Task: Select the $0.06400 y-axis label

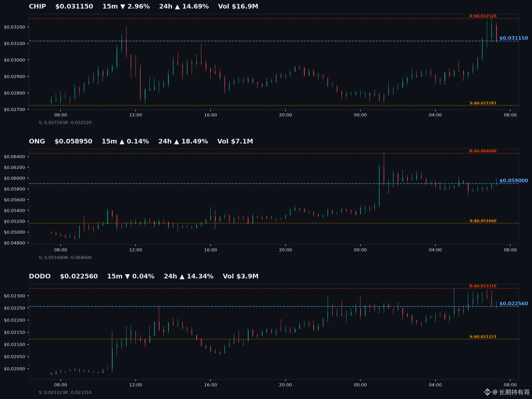Action: pos(14,157)
